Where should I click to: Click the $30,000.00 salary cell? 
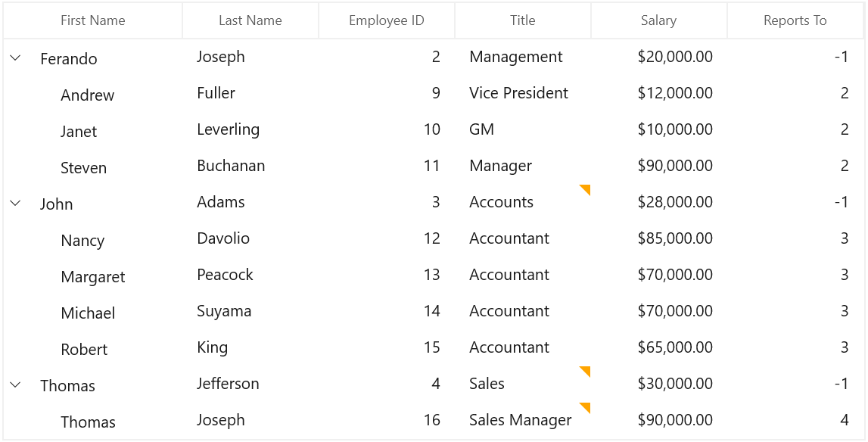(x=658, y=384)
